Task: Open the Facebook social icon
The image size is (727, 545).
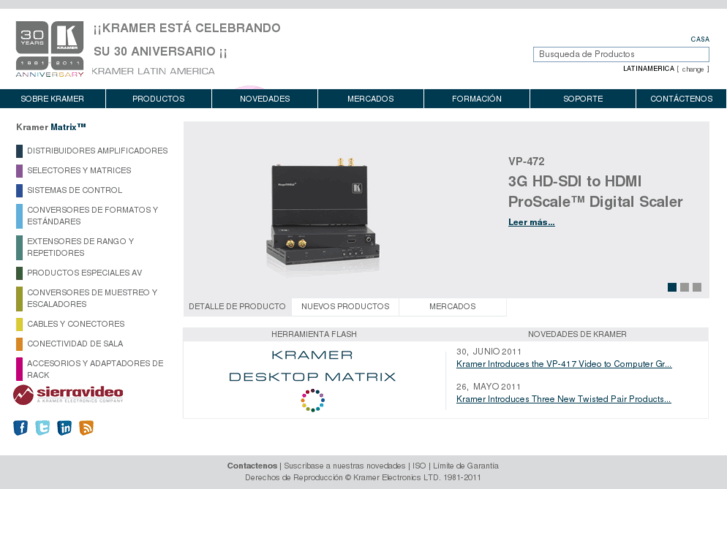Action: (20, 428)
